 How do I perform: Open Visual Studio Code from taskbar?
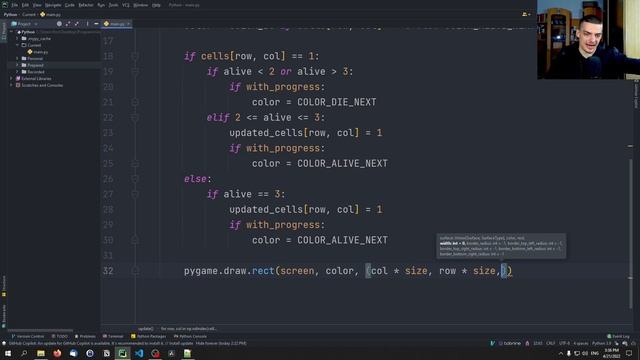click(139, 353)
